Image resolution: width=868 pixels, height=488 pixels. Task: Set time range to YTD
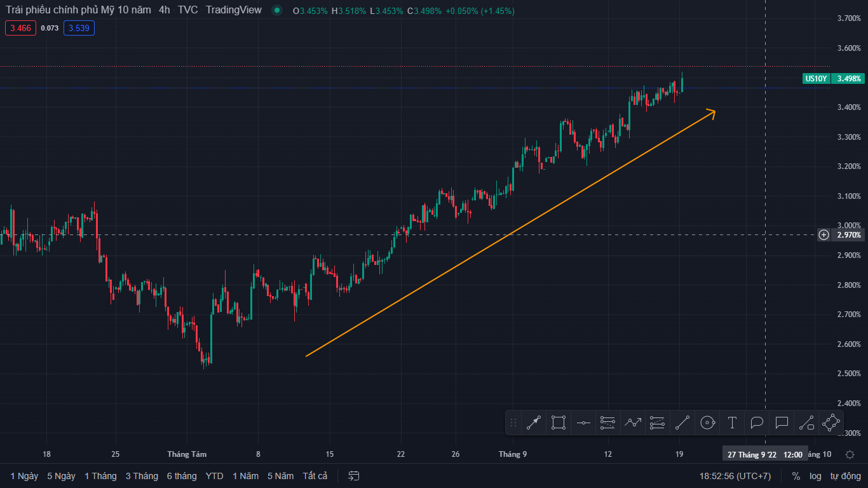tap(215, 476)
